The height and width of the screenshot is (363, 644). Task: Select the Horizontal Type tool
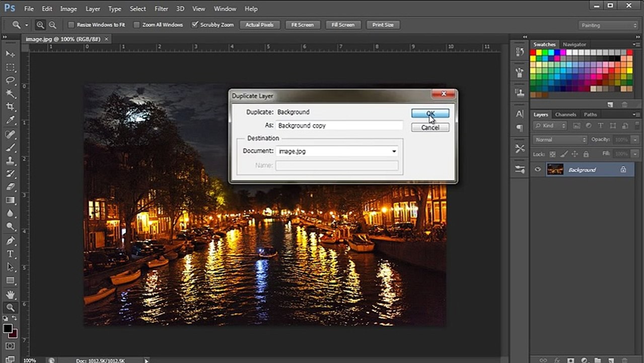[x=11, y=254]
